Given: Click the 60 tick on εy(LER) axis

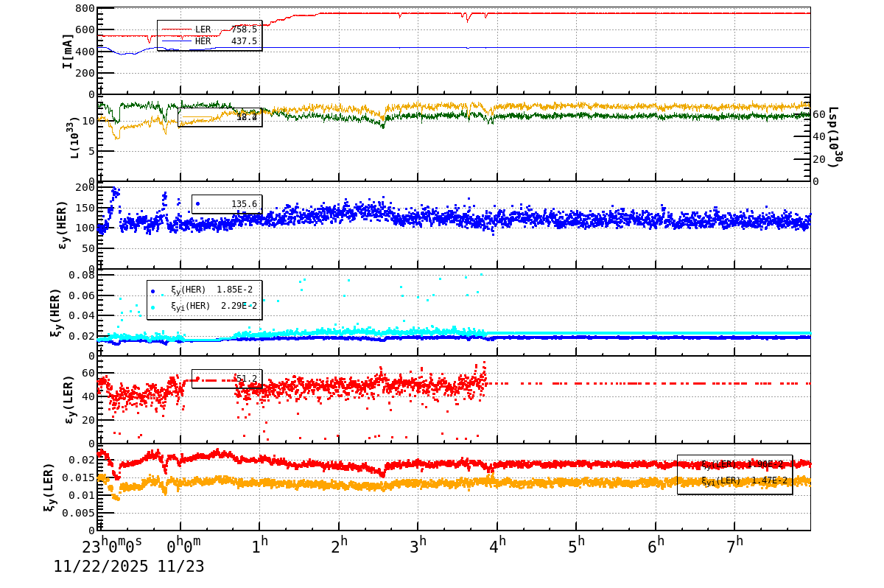Looking at the screenshot, I should pos(88,373).
